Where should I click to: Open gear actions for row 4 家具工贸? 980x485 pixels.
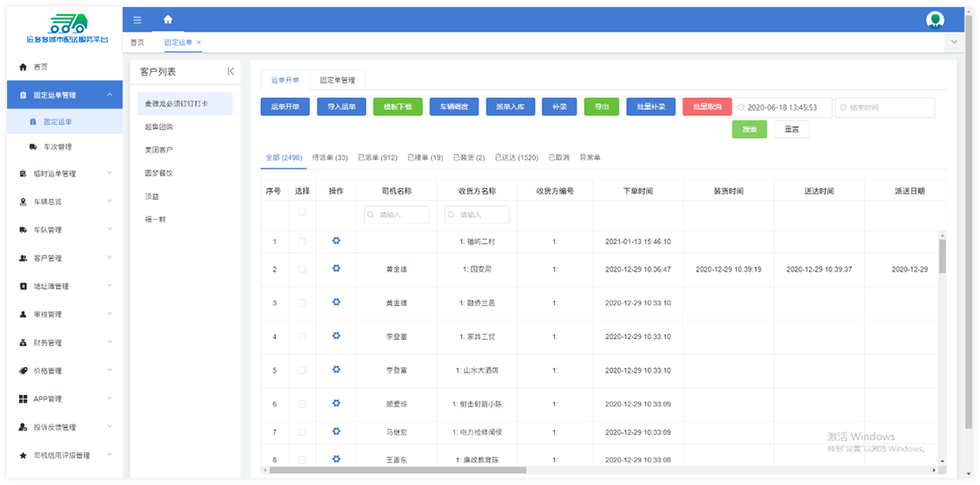336,336
